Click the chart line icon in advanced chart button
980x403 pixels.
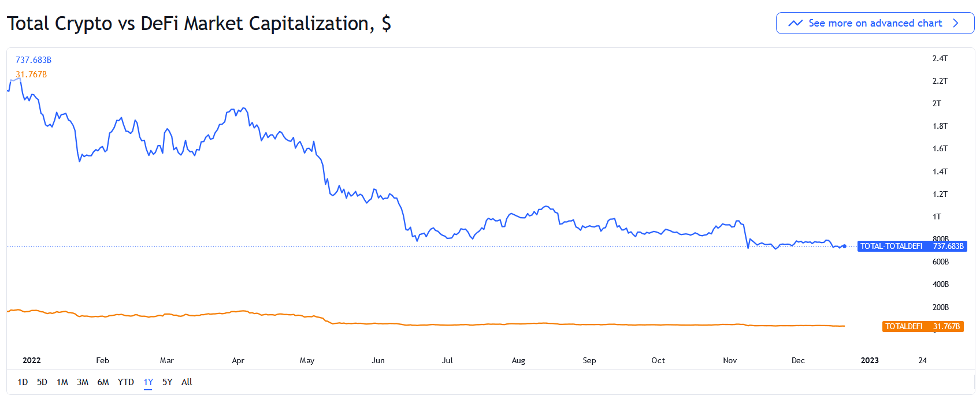point(796,23)
